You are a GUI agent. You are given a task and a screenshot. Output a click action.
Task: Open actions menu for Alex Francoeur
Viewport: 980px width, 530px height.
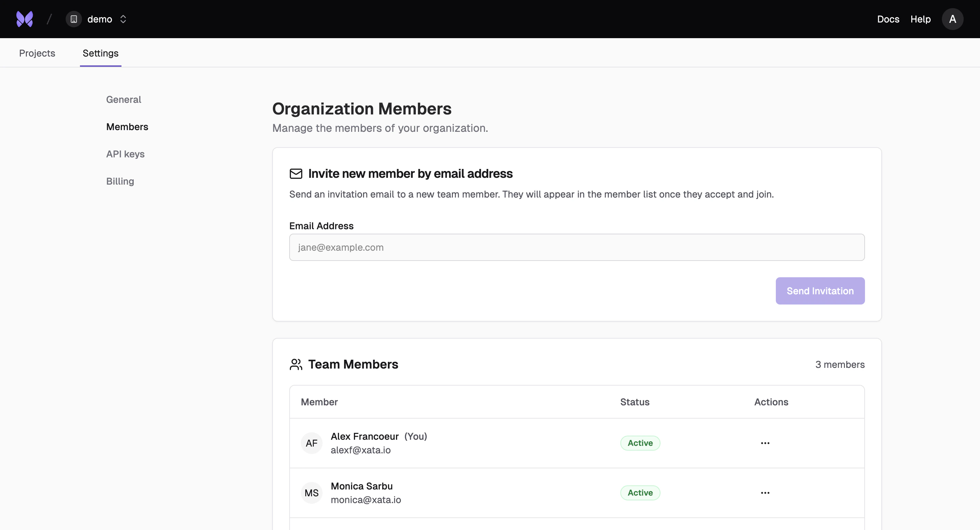pyautogui.click(x=765, y=443)
